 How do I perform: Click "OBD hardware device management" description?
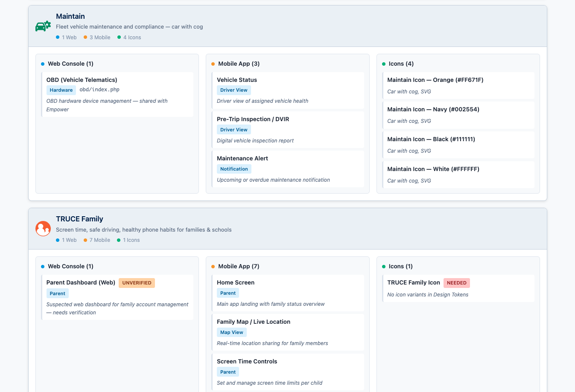[x=107, y=105]
